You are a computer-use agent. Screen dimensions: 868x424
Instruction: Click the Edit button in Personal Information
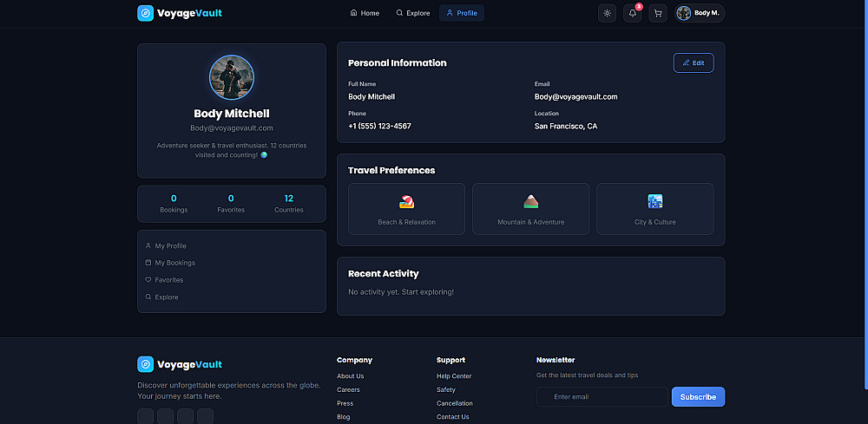tap(694, 63)
